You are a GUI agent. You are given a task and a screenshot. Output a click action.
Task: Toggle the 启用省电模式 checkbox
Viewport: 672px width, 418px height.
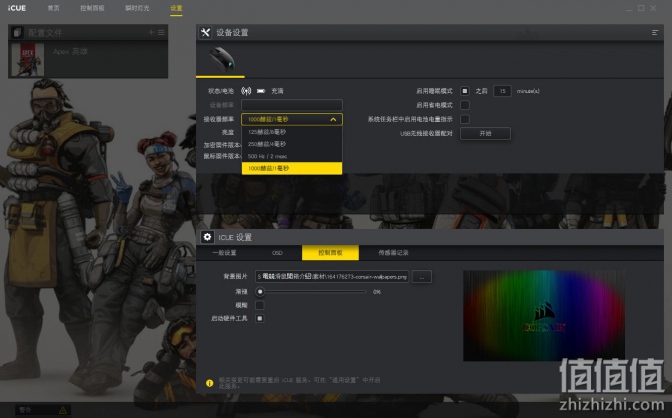click(465, 105)
